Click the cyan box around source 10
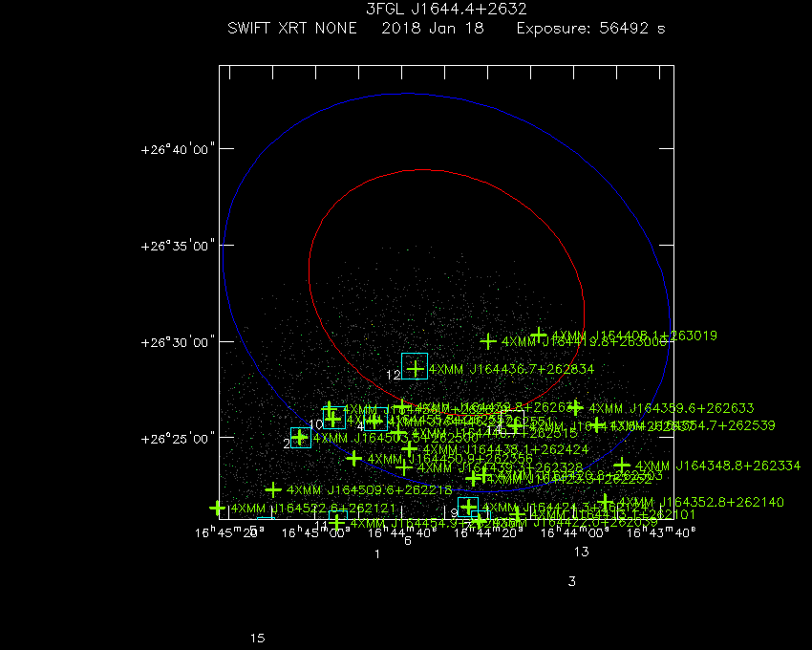 tap(334, 418)
